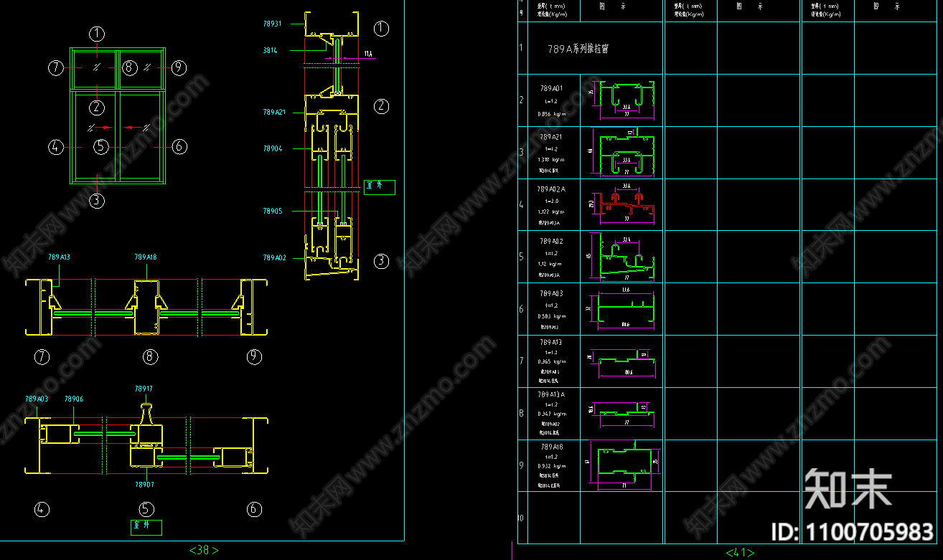
Task: Select circled number 8 in window elevation
Action: tap(128, 68)
